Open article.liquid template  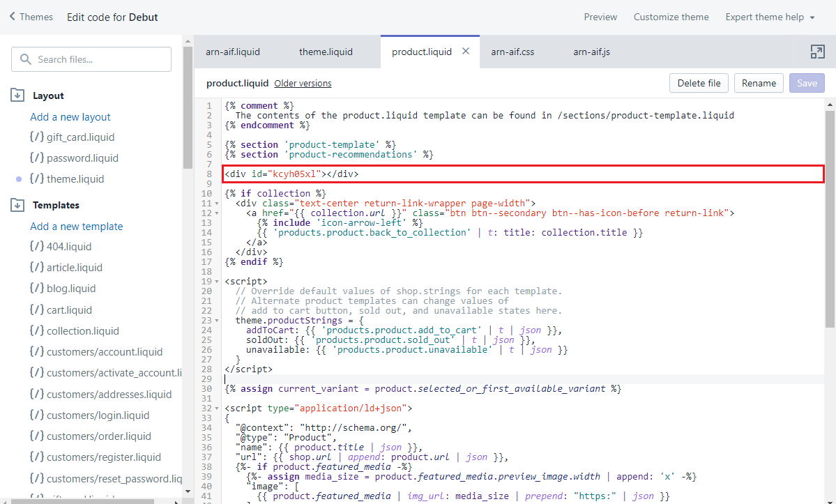[x=74, y=268]
